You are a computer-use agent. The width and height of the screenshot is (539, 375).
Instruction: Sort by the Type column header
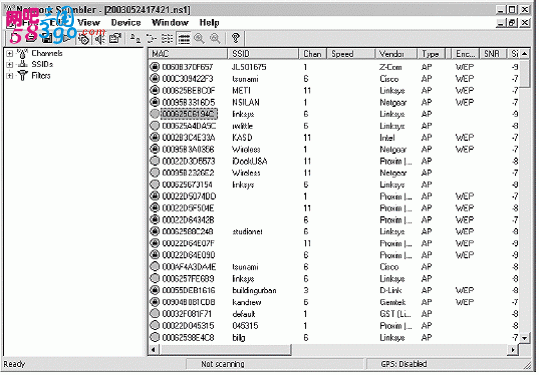click(x=431, y=54)
